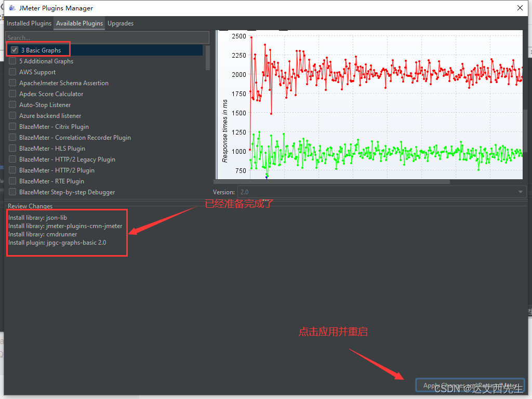Select 'Install plugin: jpgc-graphs-basic 2.0' line
The width and height of the screenshot is (532, 399).
[57, 243]
